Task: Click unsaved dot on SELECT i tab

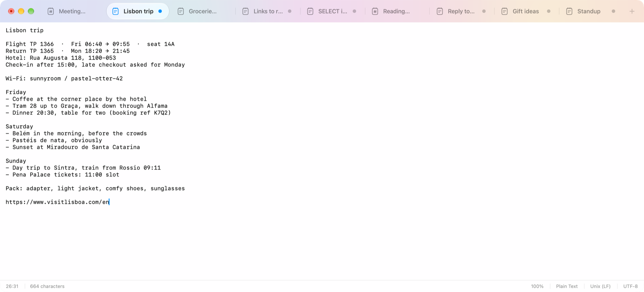Action: 355,11
